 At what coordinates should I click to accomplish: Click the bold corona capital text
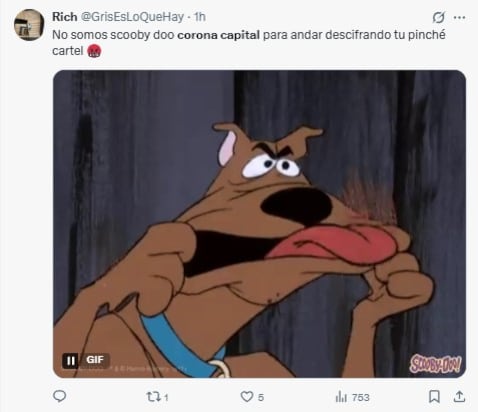218,35
